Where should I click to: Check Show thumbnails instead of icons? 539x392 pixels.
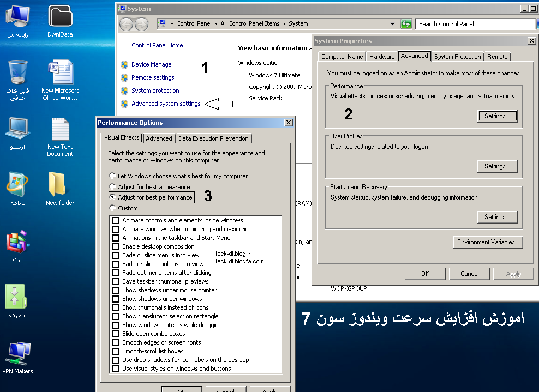click(116, 307)
